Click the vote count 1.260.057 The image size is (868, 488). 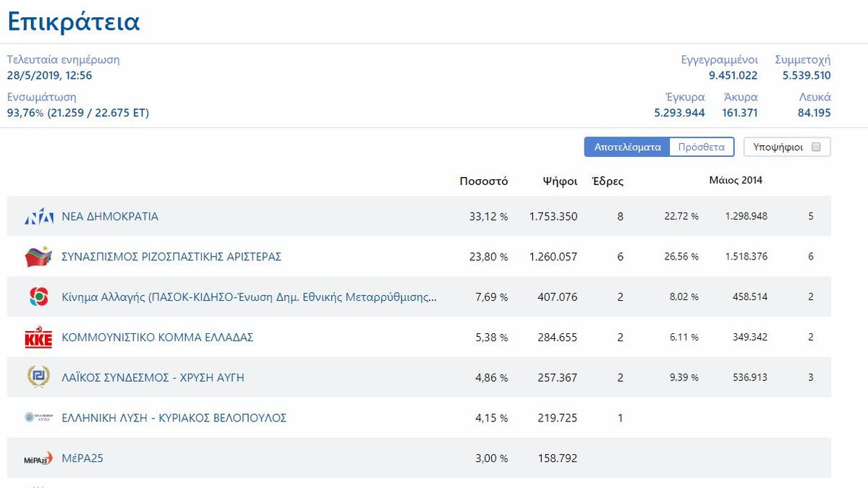[x=553, y=257]
